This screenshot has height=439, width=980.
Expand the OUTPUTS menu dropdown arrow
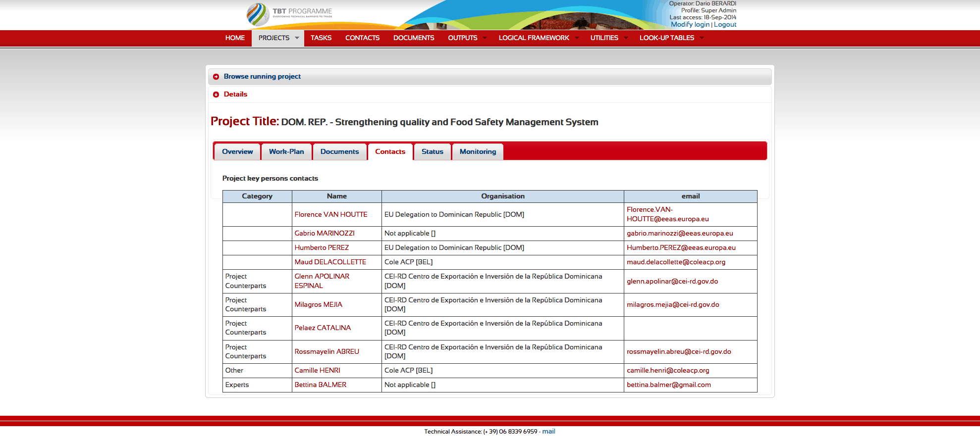485,38
